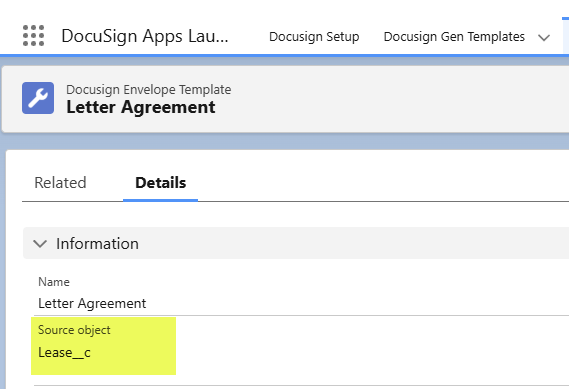Screen dimensions: 569x389
Task: Click the Letter Agreement record title heading
Action: pyautogui.click(x=141, y=107)
